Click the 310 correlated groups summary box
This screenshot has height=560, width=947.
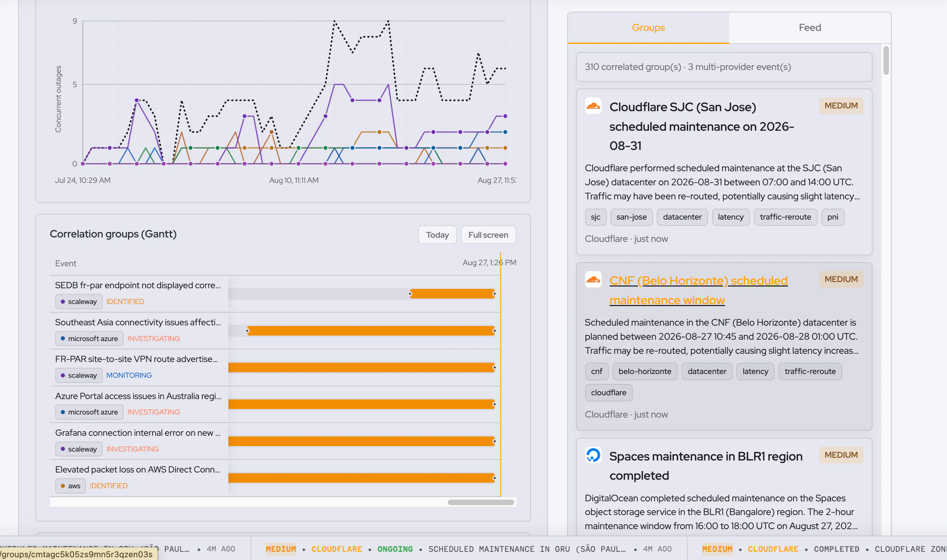[x=724, y=67]
